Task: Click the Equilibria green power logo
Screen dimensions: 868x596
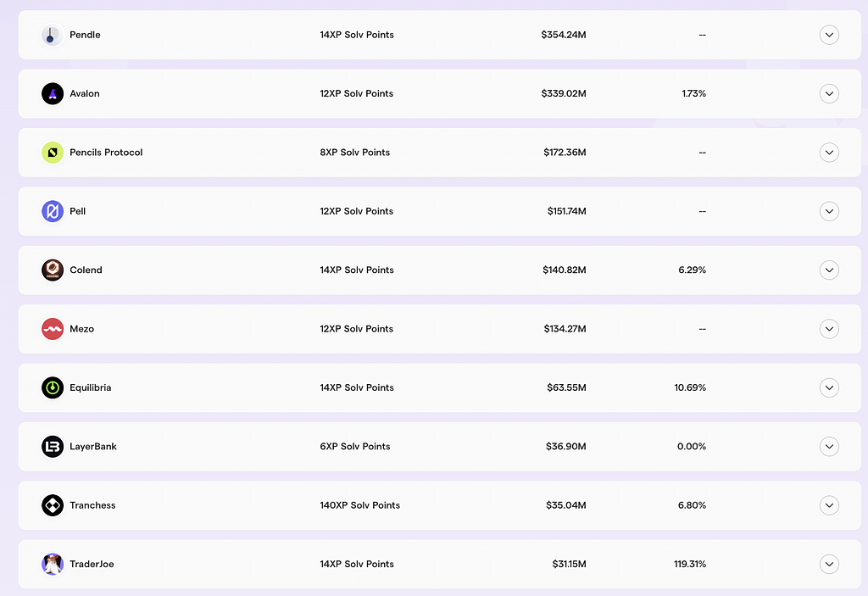Action: pos(53,387)
